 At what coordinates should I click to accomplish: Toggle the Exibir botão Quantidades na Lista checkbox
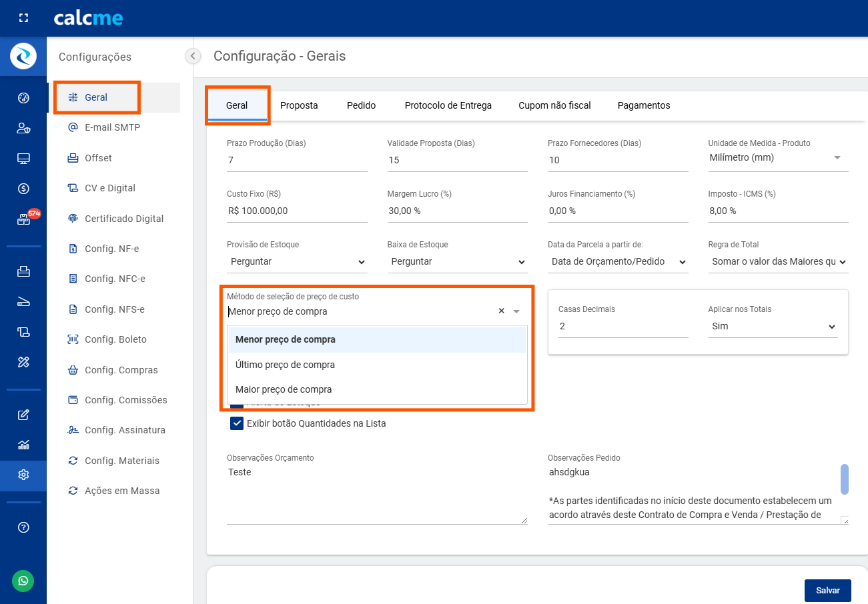(x=237, y=423)
